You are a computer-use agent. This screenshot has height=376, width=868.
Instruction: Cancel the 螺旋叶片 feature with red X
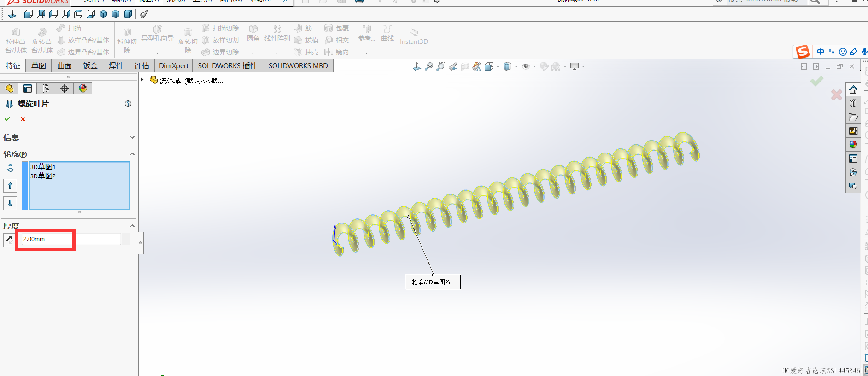click(x=23, y=119)
